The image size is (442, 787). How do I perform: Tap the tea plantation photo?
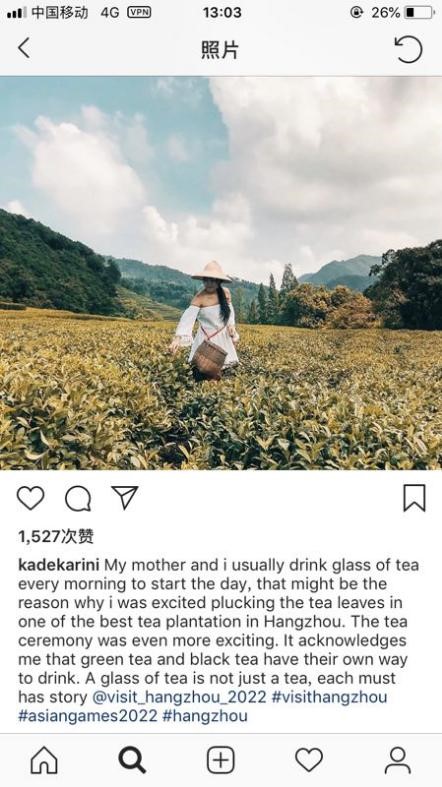click(221, 273)
